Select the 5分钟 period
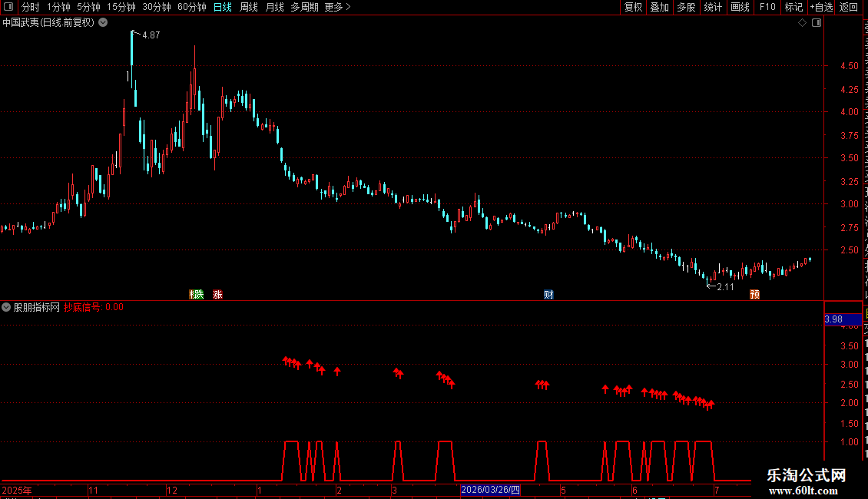The width and height of the screenshot is (868, 499). 88,7
